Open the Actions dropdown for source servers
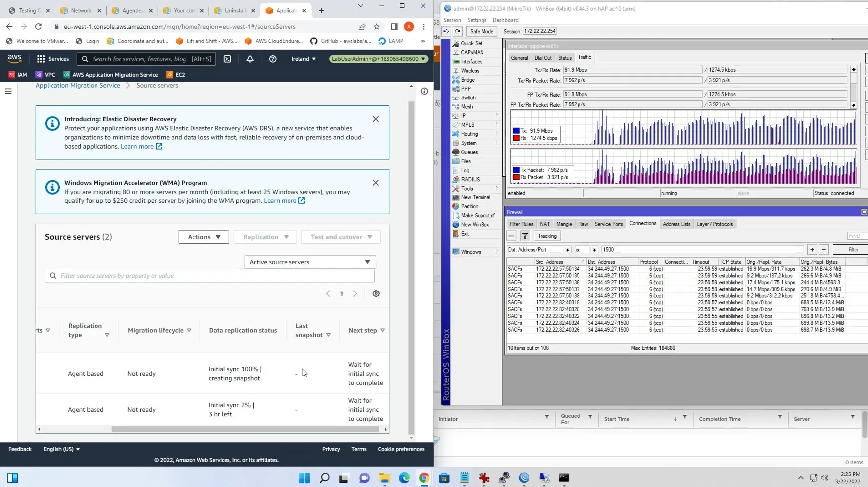The width and height of the screenshot is (868, 487). 204,237
